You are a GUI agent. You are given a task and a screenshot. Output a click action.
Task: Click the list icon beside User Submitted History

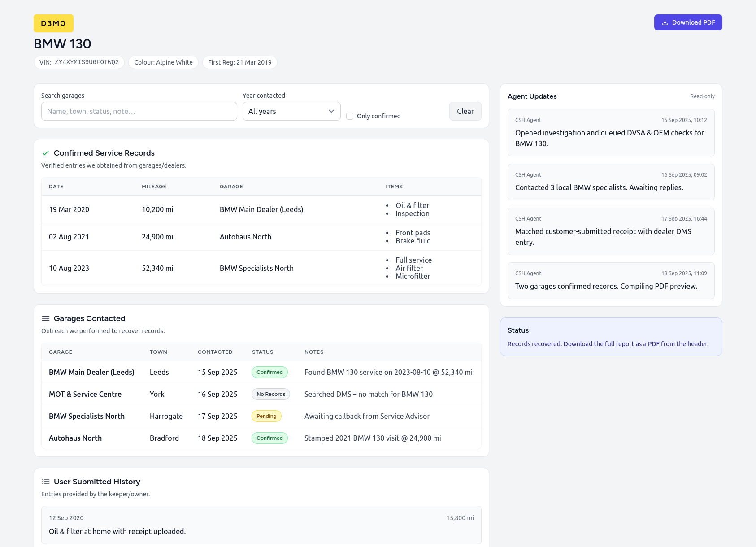pyautogui.click(x=46, y=482)
